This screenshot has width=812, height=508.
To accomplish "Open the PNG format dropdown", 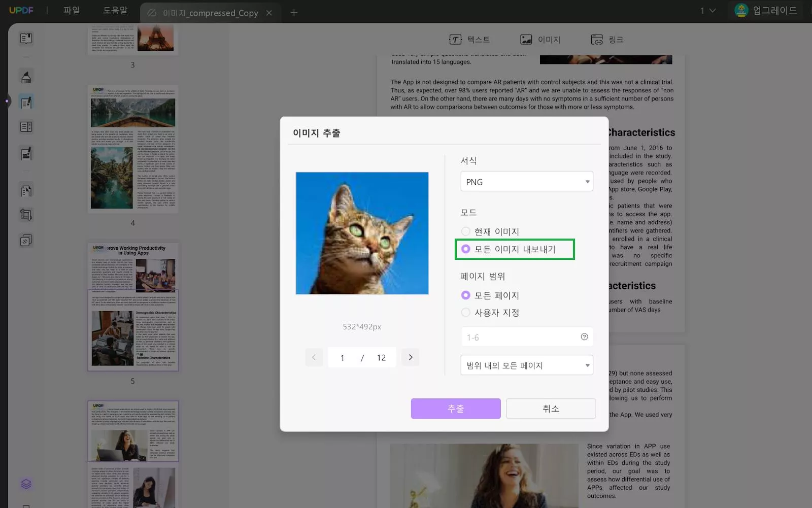I will point(527,182).
